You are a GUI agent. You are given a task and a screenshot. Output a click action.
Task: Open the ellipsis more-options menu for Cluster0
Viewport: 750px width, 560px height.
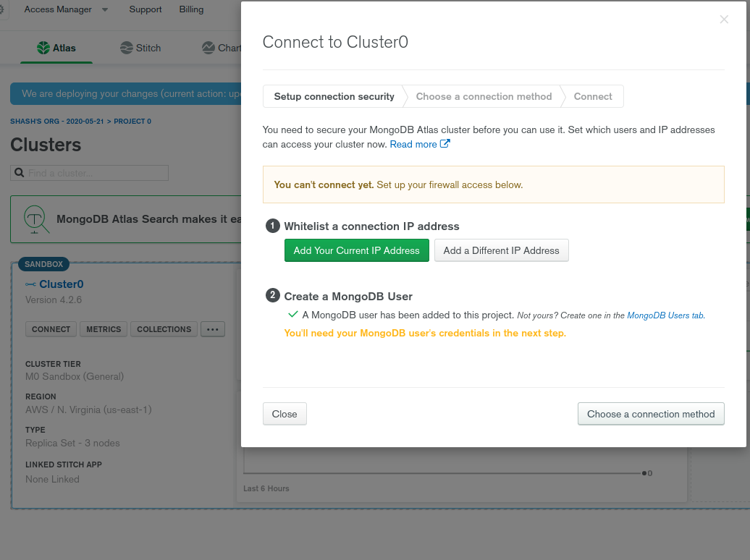(x=212, y=329)
